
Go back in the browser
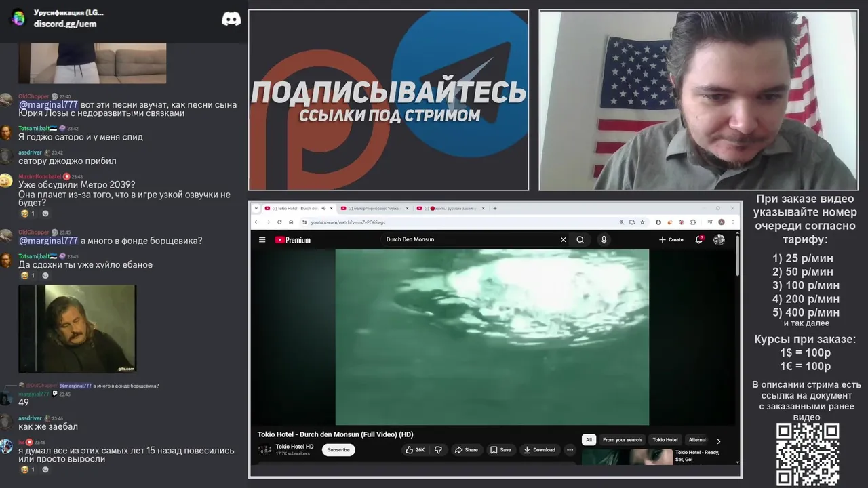click(x=256, y=222)
